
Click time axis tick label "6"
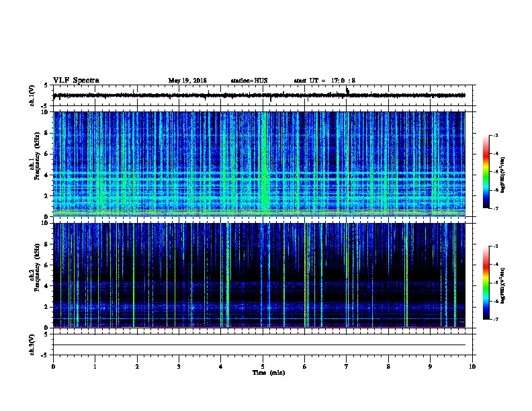click(304, 367)
